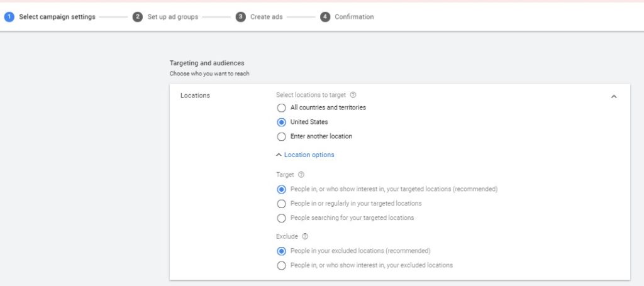Click step 3 circle icon in progress bar

pos(241,17)
